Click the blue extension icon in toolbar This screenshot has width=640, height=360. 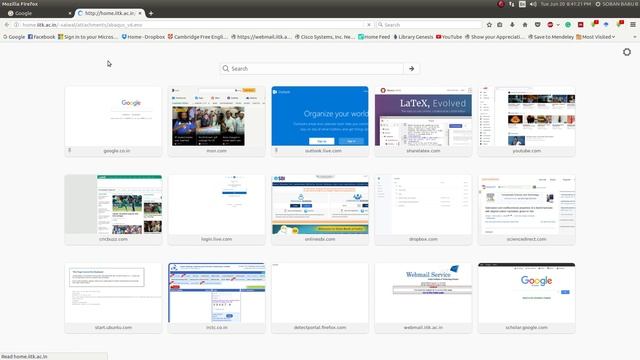tap(606, 24)
